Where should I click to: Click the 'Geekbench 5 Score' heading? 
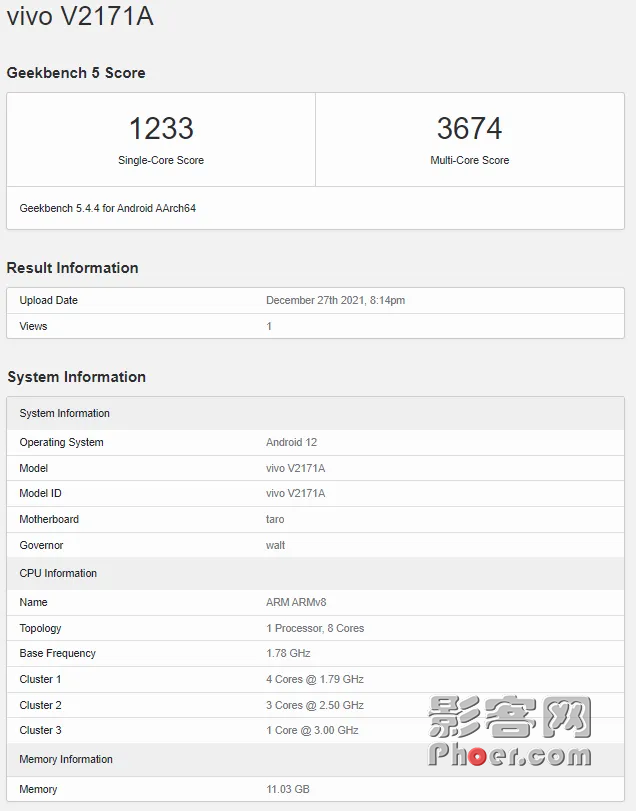[76, 73]
